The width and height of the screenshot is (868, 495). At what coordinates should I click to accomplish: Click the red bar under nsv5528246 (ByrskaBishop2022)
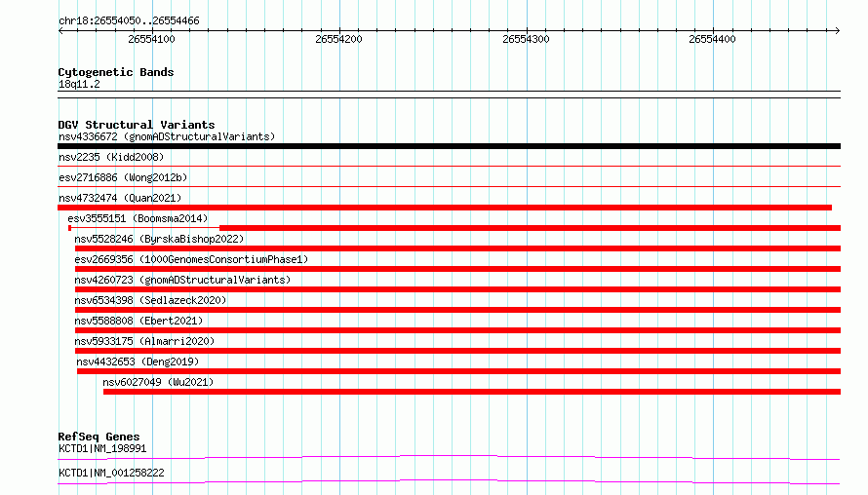[457, 248]
